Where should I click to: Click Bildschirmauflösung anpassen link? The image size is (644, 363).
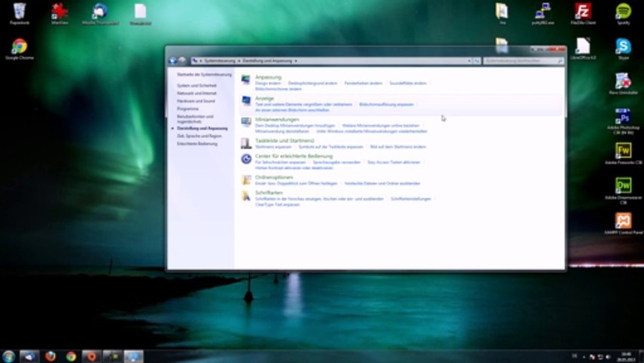(x=386, y=104)
